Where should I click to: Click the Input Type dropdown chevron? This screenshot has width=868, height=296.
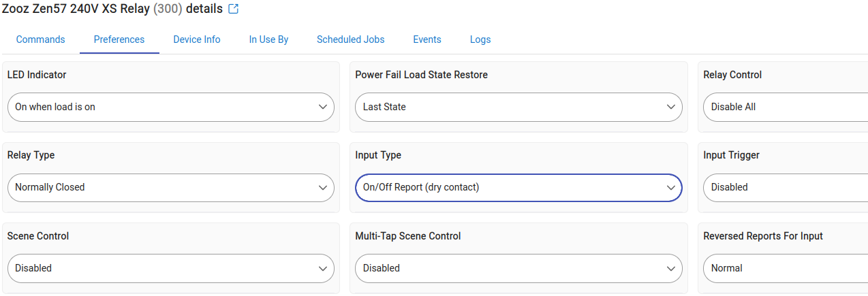click(671, 188)
